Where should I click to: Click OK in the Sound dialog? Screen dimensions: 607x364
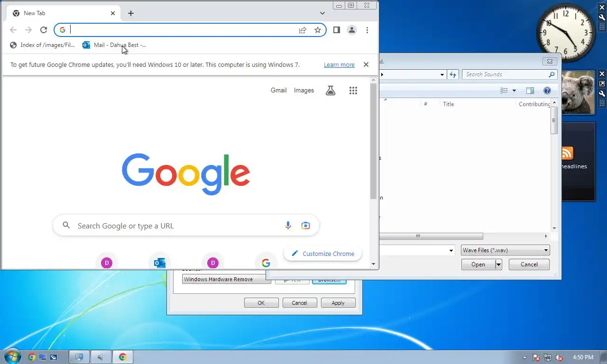pos(261,303)
